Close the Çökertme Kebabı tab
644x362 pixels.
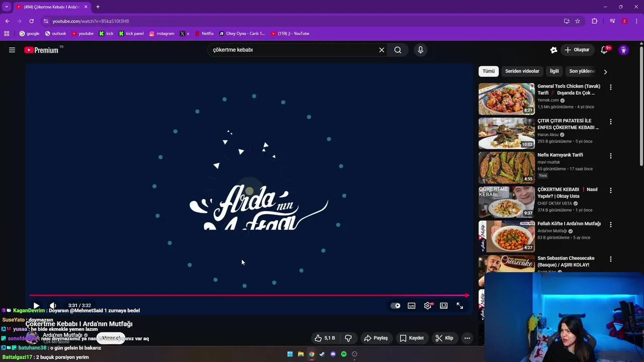pyautogui.click(x=86, y=7)
